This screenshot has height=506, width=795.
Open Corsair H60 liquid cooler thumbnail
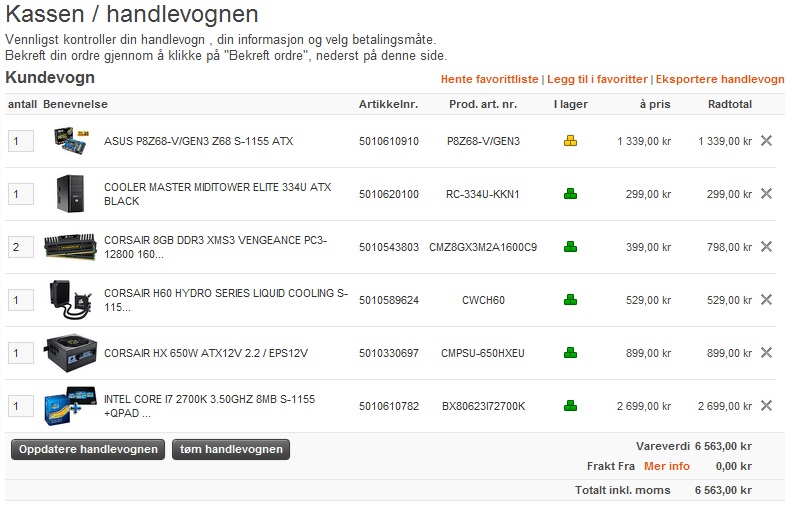click(x=70, y=300)
